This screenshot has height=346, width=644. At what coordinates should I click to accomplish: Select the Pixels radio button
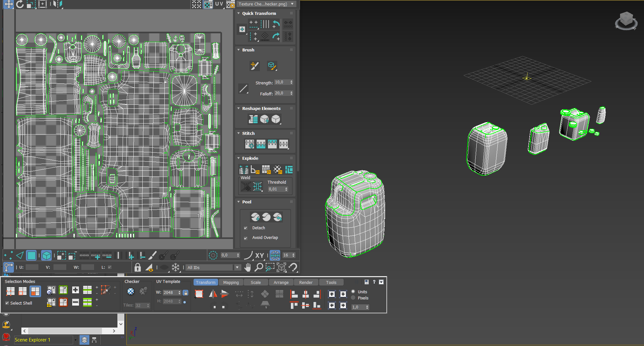[x=353, y=298]
